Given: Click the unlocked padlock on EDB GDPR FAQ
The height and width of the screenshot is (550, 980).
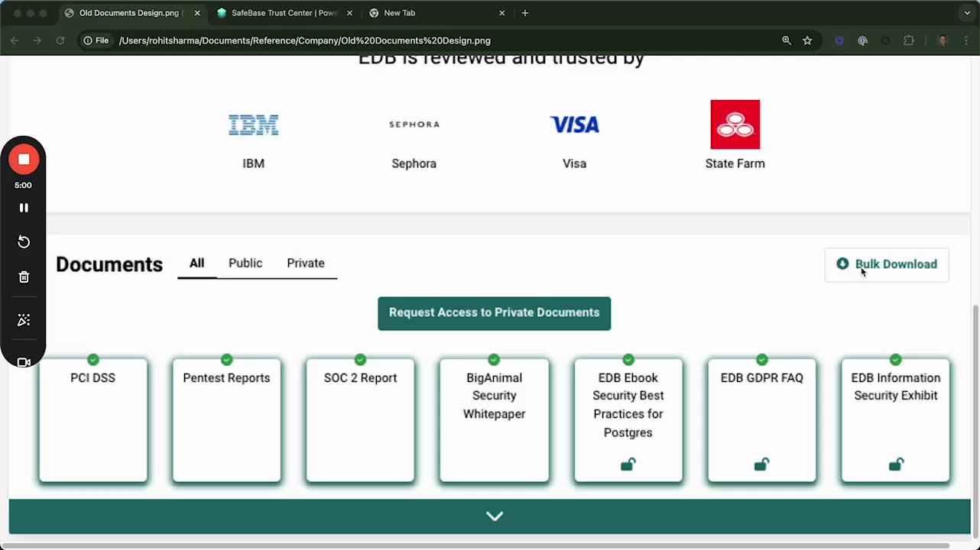Looking at the screenshot, I should [761, 464].
